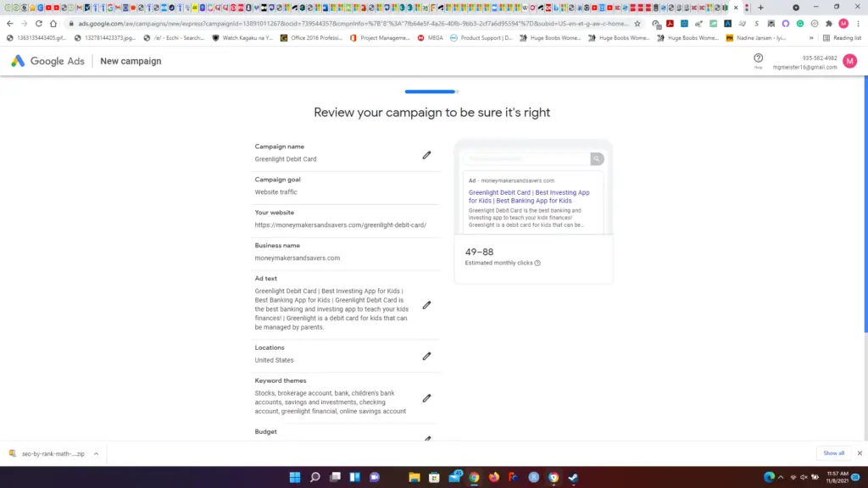Open the Chrome three-dot menu
868x488 pixels.
coord(858,24)
